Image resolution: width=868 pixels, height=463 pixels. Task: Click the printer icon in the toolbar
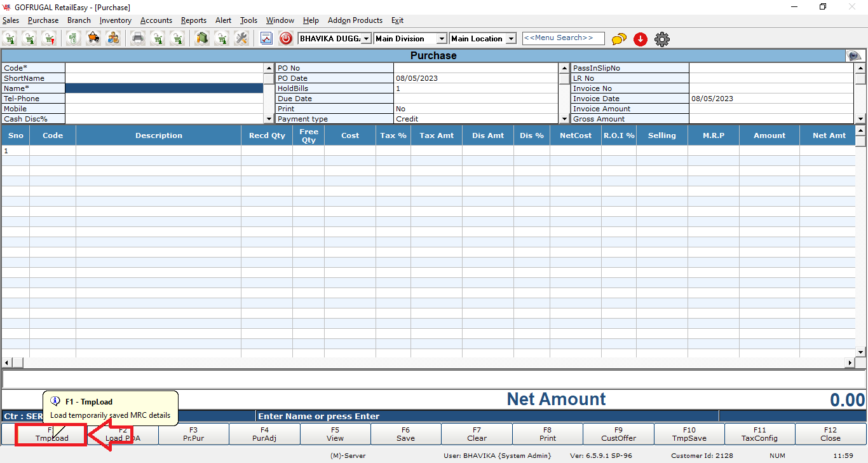[137, 39]
